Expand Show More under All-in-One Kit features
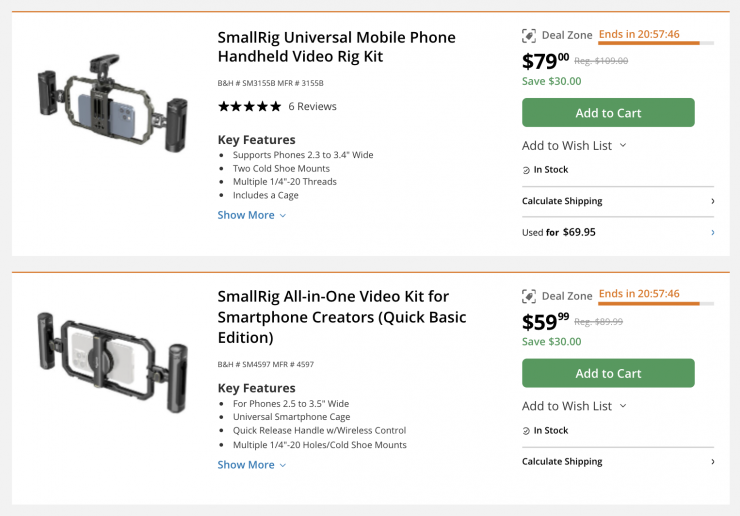740x516 pixels. 252,465
